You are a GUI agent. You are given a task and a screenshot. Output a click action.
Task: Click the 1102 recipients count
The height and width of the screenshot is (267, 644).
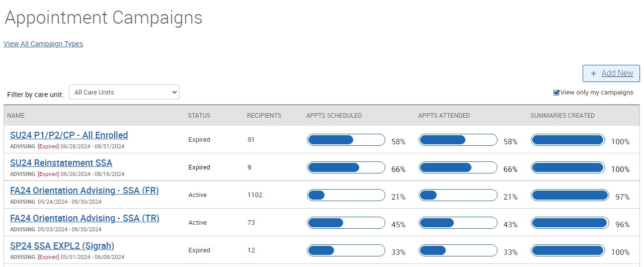click(x=255, y=195)
